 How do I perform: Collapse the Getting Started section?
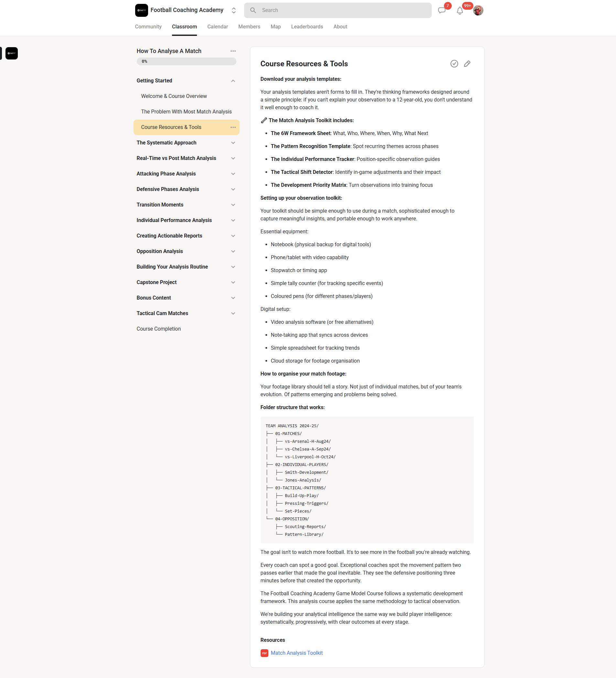pyautogui.click(x=233, y=81)
